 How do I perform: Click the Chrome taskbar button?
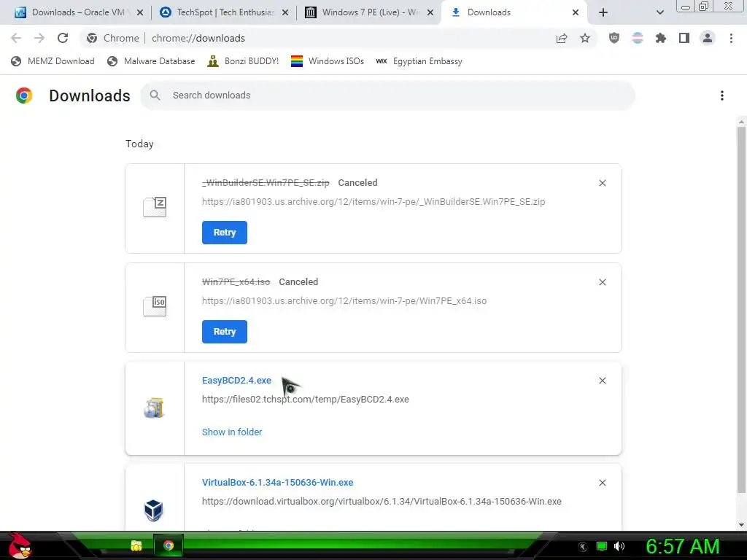pos(169,545)
